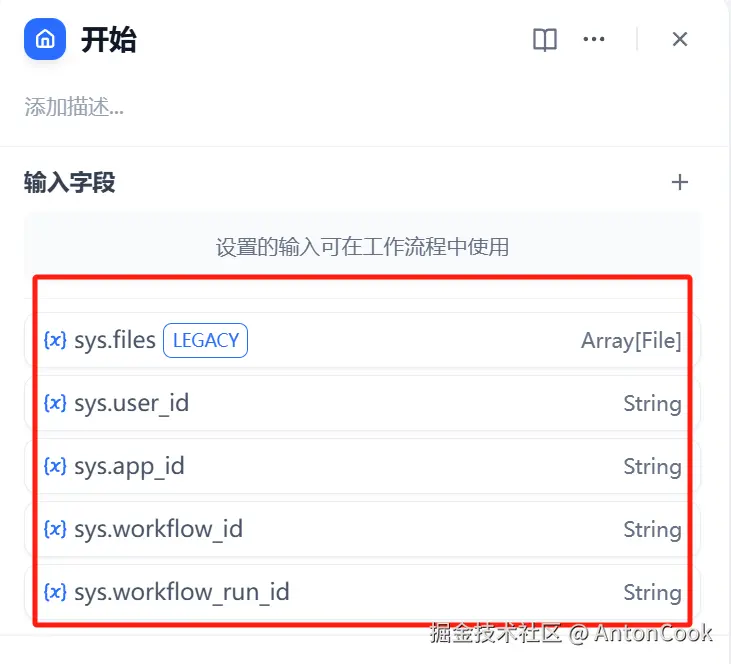This screenshot has width=731, height=664.
Task: Select the sys.workflow_id variable name
Action: click(x=158, y=530)
